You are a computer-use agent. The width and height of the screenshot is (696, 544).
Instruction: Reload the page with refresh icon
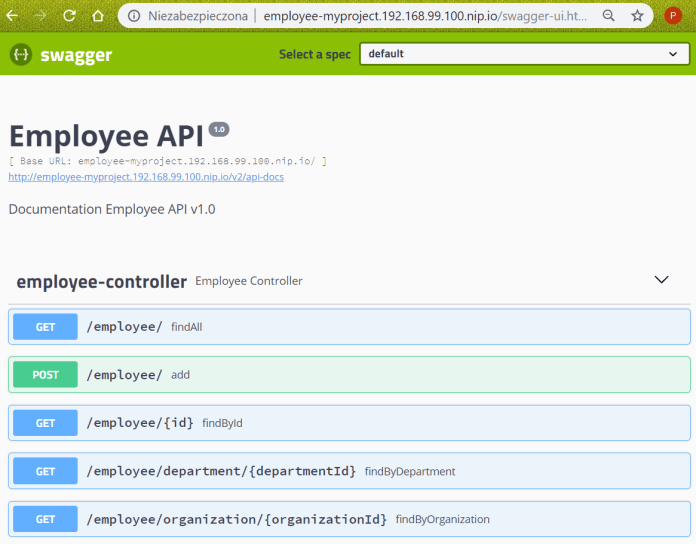(69, 16)
